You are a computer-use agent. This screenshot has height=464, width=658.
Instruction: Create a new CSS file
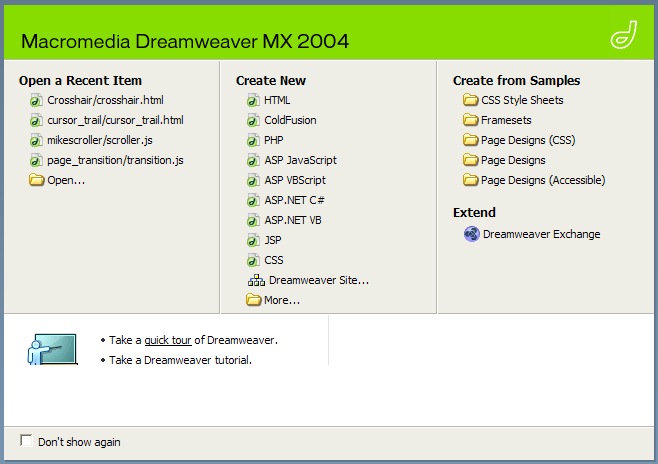274,260
